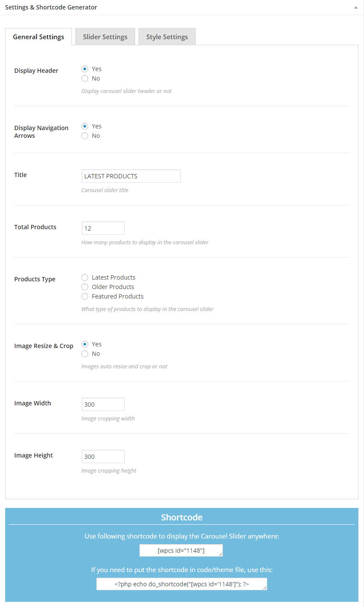Choose Latest Products type
The image size is (364, 607).
pos(85,277)
